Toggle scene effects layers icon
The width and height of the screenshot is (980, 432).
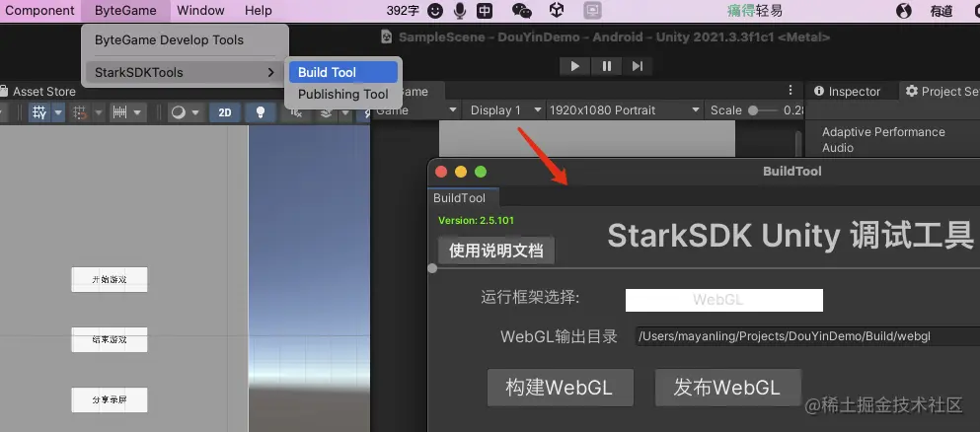click(x=327, y=113)
